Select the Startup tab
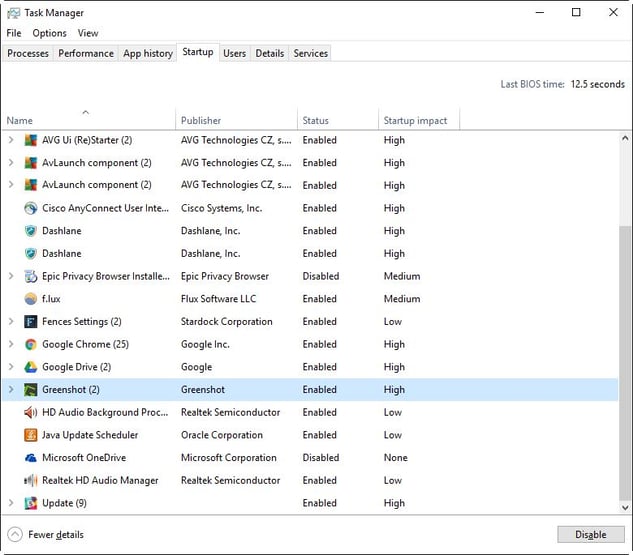 198,52
